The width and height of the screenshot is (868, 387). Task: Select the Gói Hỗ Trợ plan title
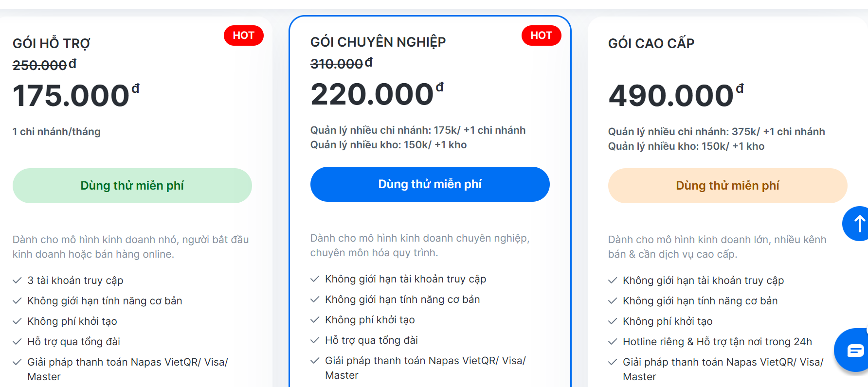click(52, 43)
